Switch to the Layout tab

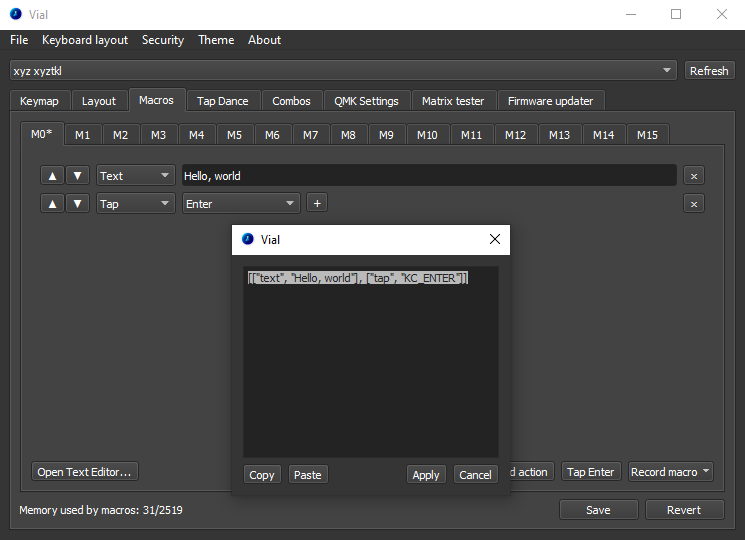pos(99,101)
